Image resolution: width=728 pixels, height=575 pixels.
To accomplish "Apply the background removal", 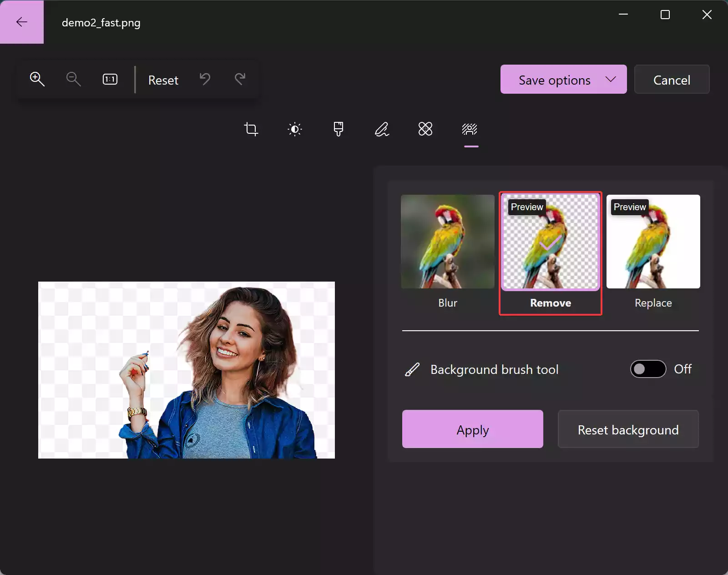I will 473,429.
